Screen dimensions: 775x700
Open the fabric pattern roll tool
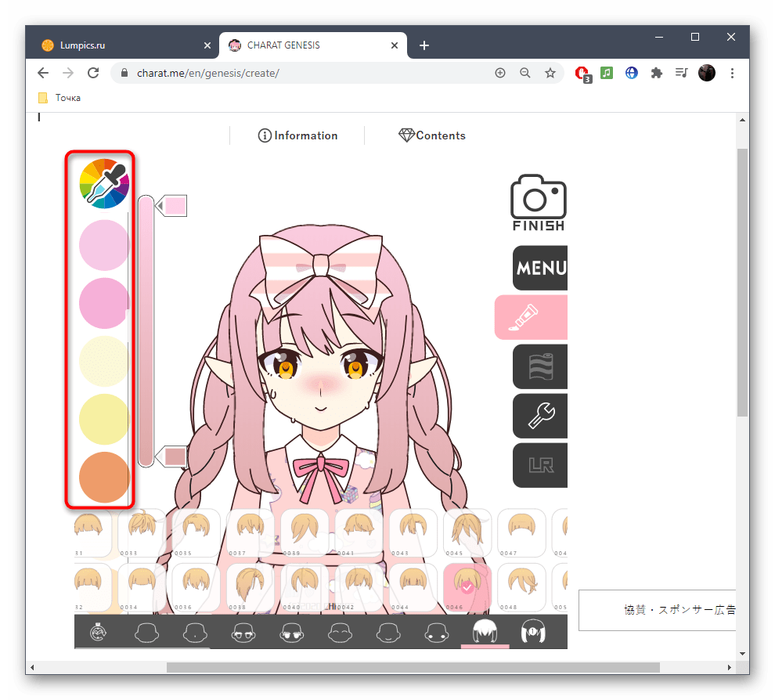540,366
